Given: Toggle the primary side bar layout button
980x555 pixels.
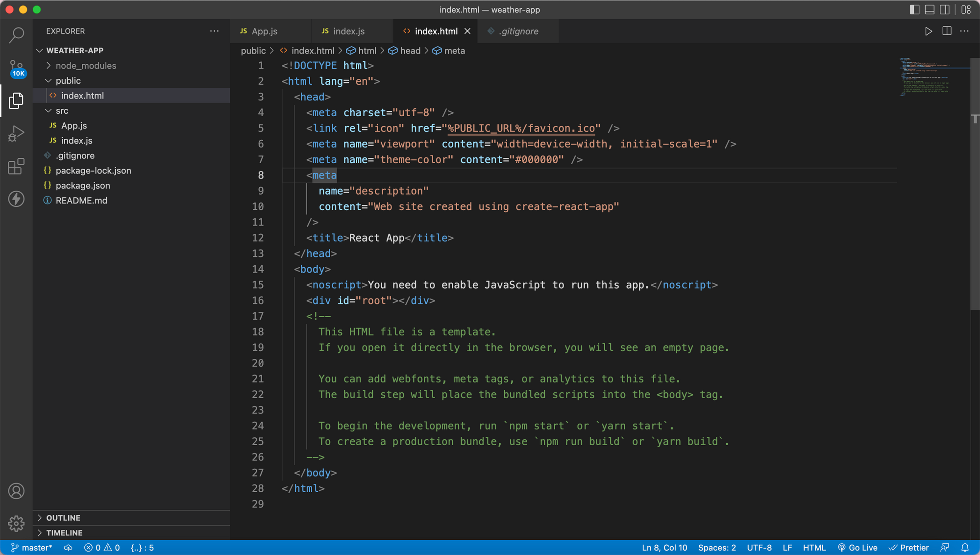Looking at the screenshot, I should [914, 10].
